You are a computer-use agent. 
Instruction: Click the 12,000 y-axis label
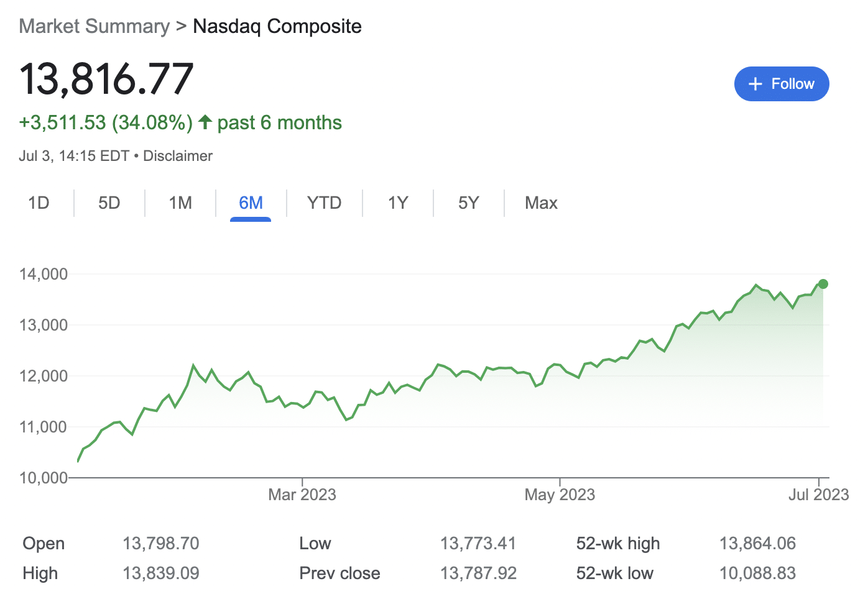point(43,376)
